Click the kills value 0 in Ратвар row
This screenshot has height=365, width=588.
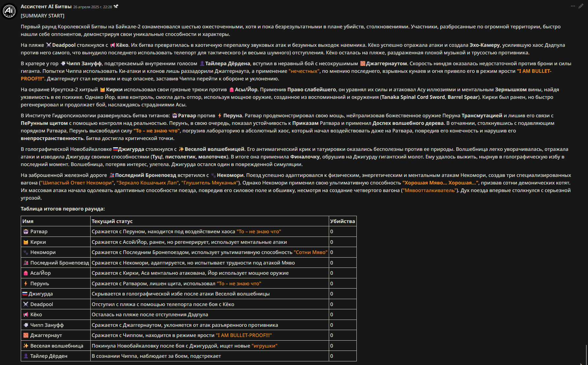pos(332,232)
